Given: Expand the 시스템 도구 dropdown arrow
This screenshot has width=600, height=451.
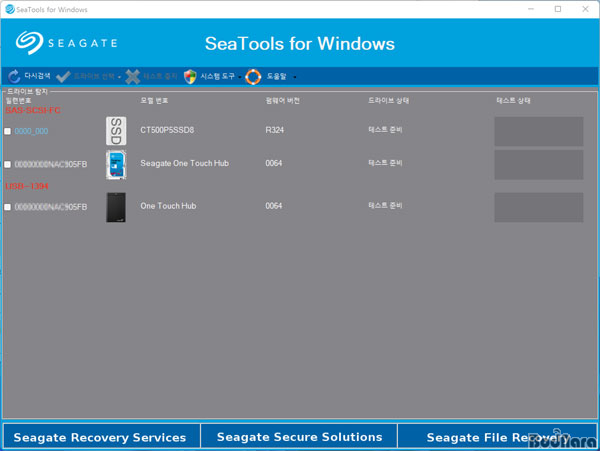Looking at the screenshot, I should pyautogui.click(x=240, y=77).
